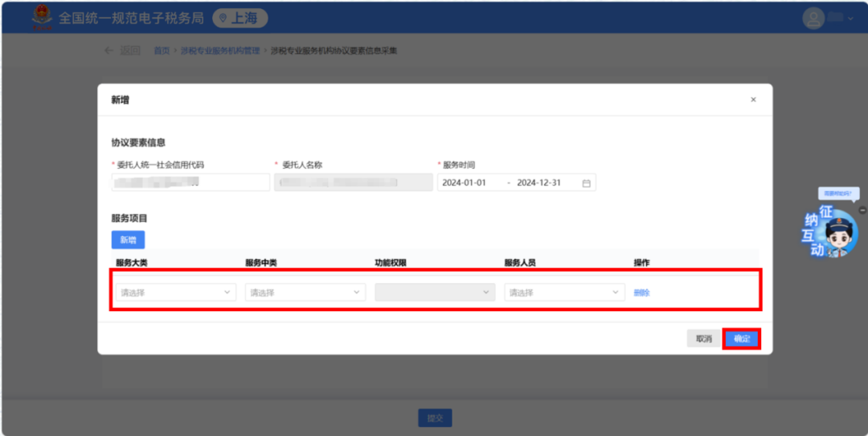Set start date 2024-01-01 in 服务时间
The height and width of the screenshot is (436, 868).
point(464,183)
